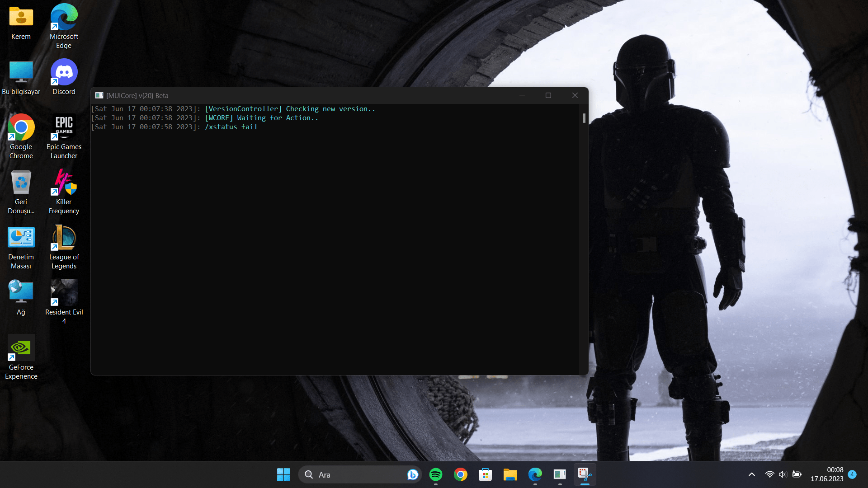Click the Ara taskbar search box
Viewport: 868px width, 488px height.
(x=360, y=474)
